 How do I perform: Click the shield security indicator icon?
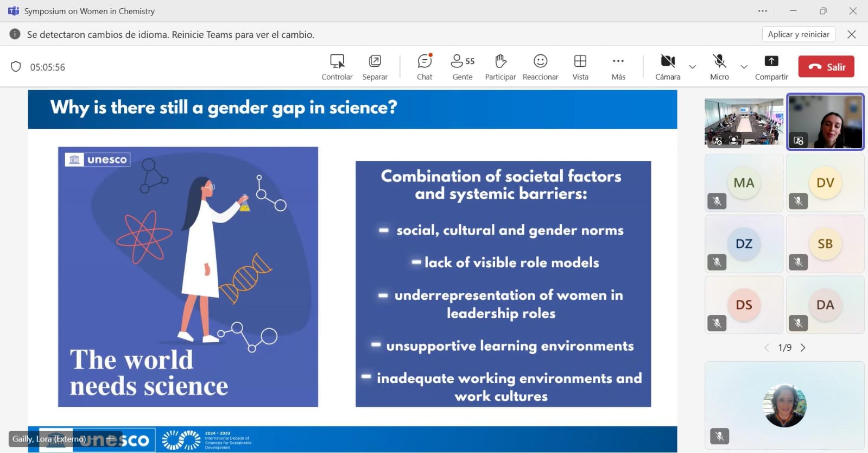pyautogui.click(x=16, y=67)
